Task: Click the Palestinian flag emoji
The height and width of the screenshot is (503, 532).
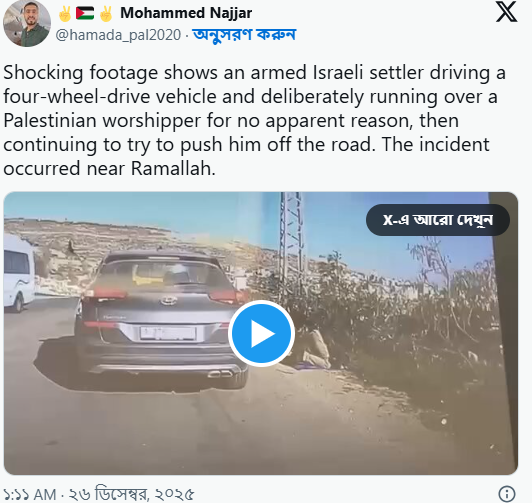Action: [85, 13]
